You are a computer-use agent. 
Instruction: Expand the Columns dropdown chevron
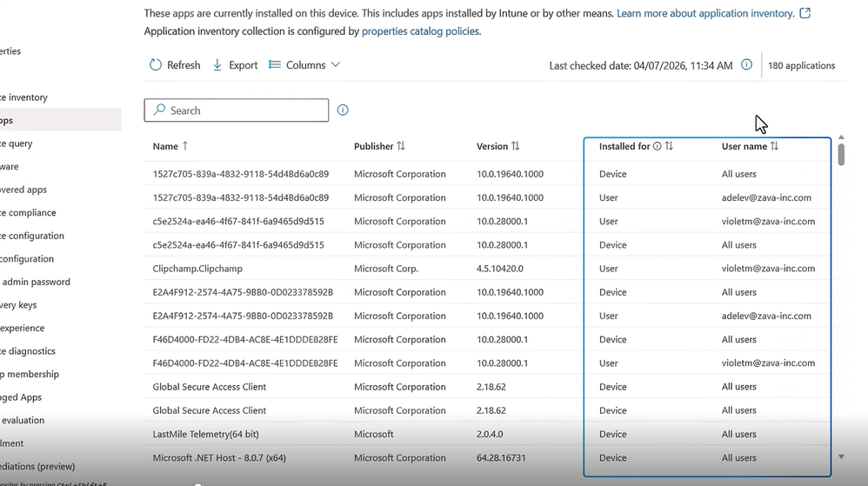[x=336, y=65]
